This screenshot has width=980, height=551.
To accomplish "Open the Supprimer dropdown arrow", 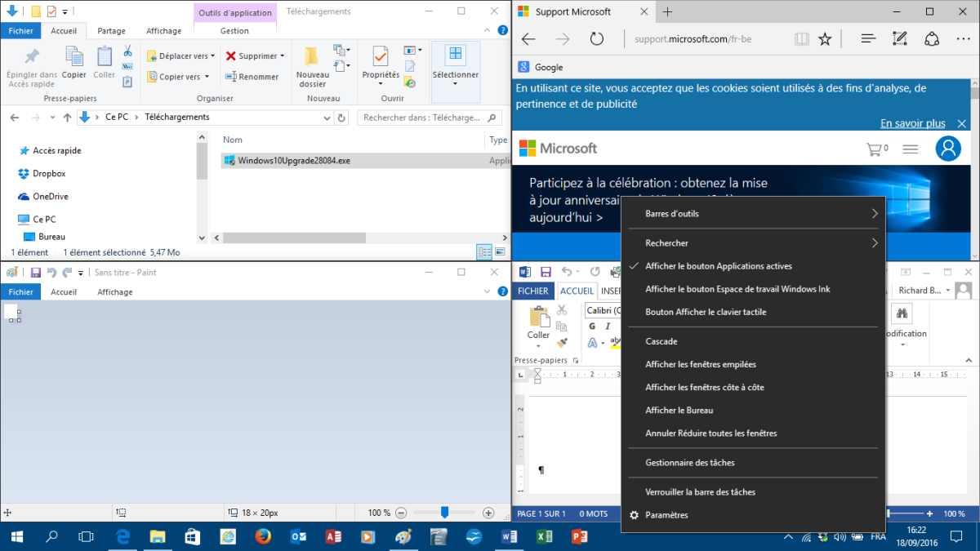I will point(283,56).
